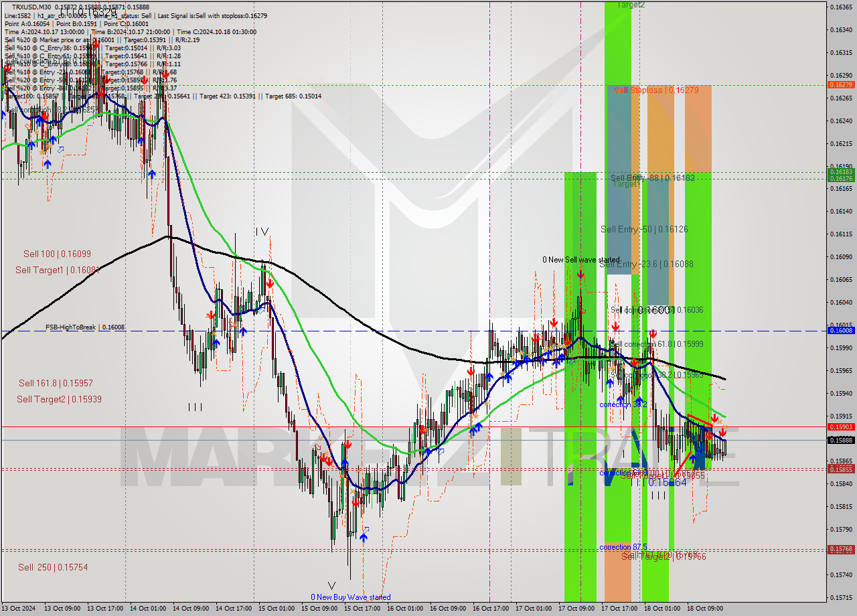Click the blue 0.16008 price tag
Screen dimensions: 857x616
(x=840, y=331)
